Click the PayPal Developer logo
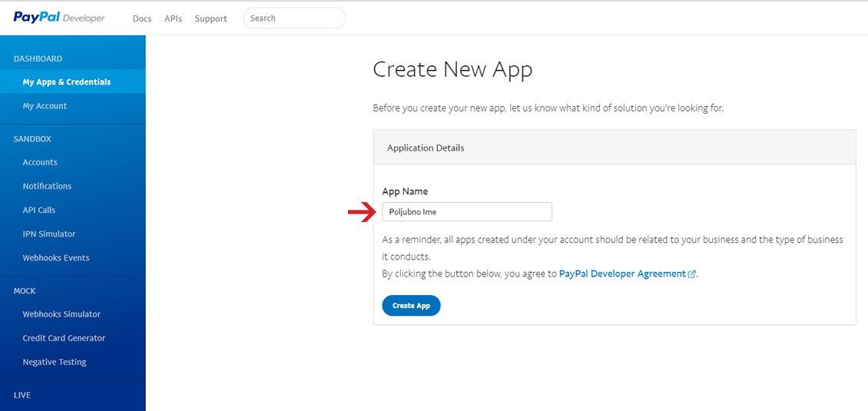 [59, 18]
